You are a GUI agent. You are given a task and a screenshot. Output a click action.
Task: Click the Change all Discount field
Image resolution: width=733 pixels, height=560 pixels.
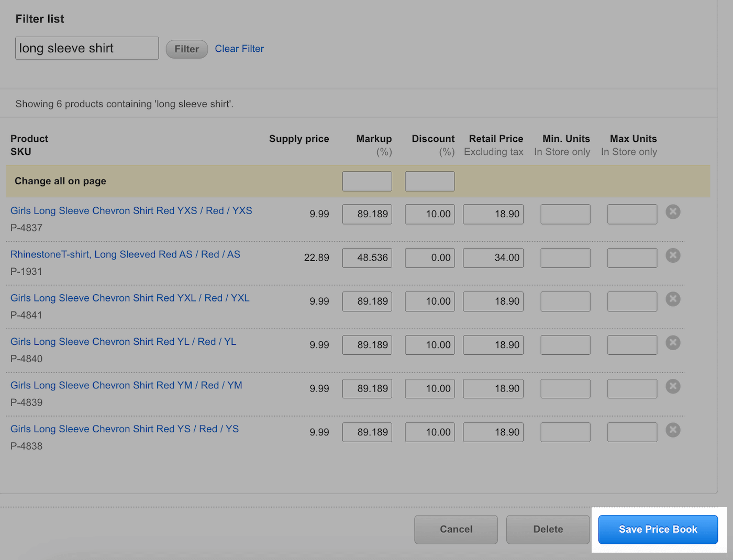pyautogui.click(x=429, y=181)
